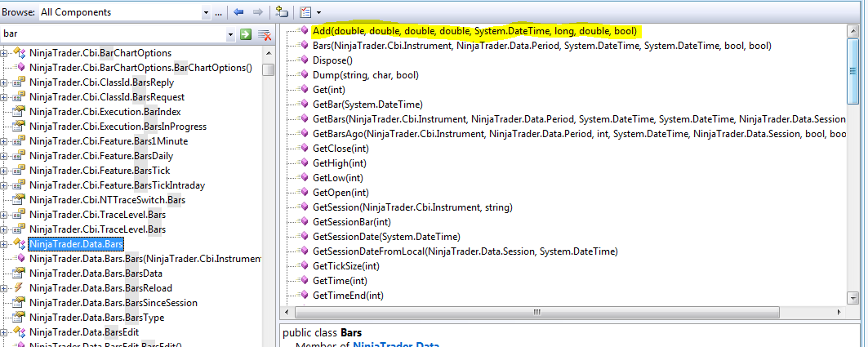Navigate back with the blue left arrow
The image size is (868, 347).
coord(238,11)
